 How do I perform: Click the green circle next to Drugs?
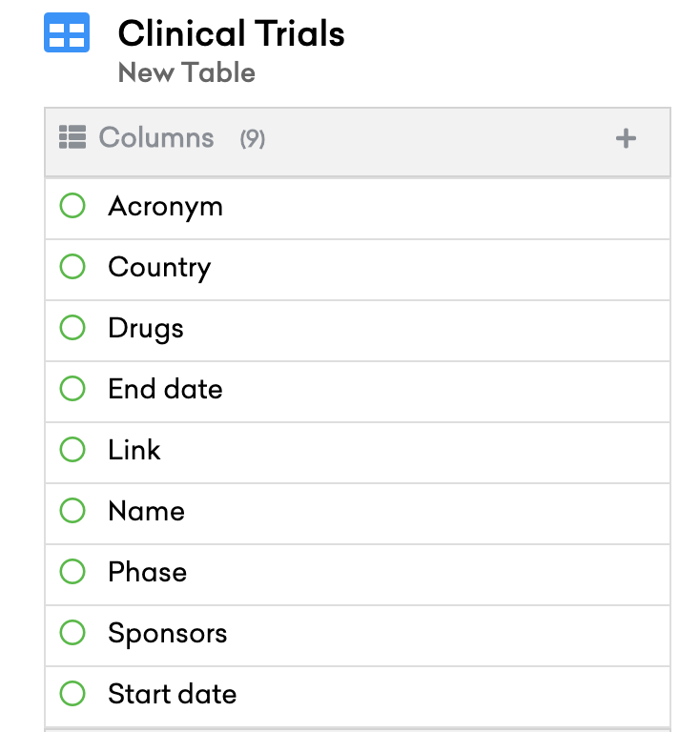pos(72,327)
